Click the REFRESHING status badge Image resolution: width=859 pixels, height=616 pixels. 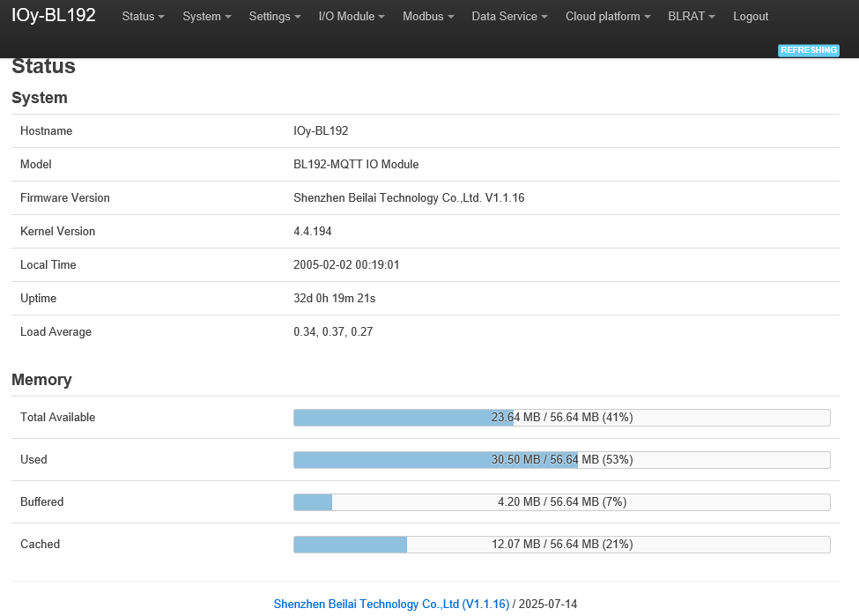click(x=809, y=50)
